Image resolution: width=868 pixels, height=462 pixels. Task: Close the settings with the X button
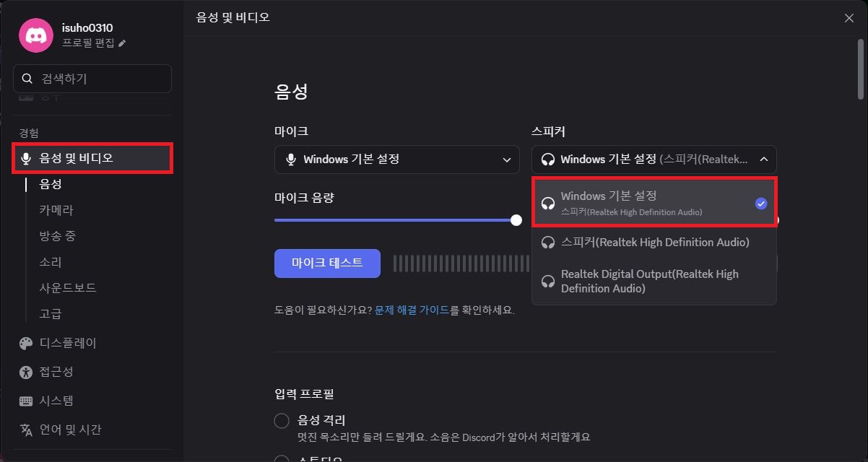849,18
